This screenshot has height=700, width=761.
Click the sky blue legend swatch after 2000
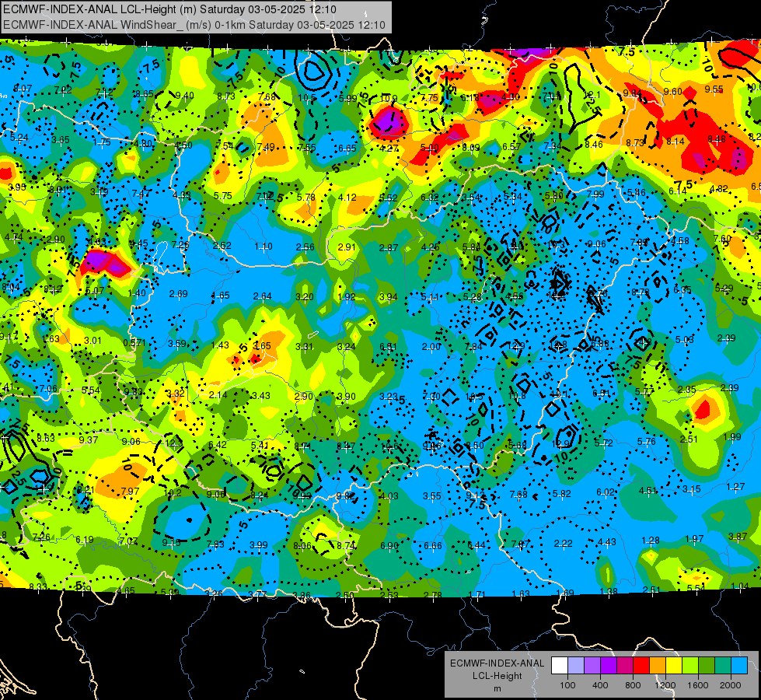pos(739,665)
